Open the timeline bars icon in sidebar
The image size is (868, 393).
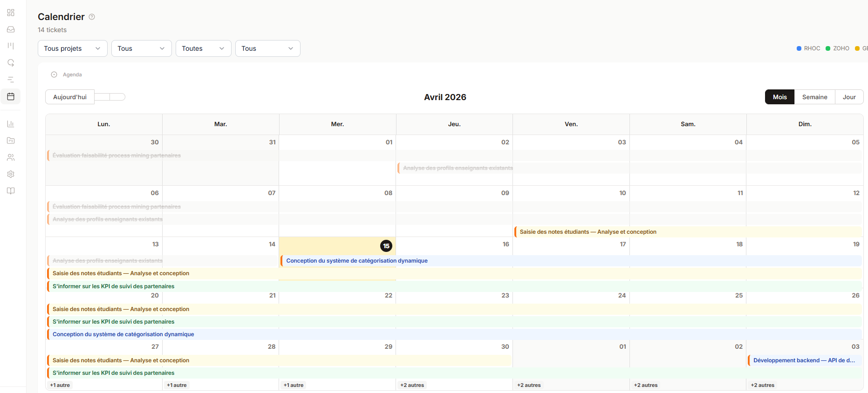coord(11,80)
